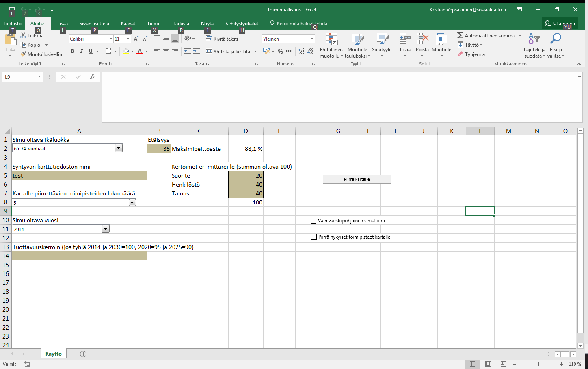This screenshot has width=588, height=369.
Task: Open the 65-74-vuotiaat age group dropdown
Action: click(x=119, y=148)
